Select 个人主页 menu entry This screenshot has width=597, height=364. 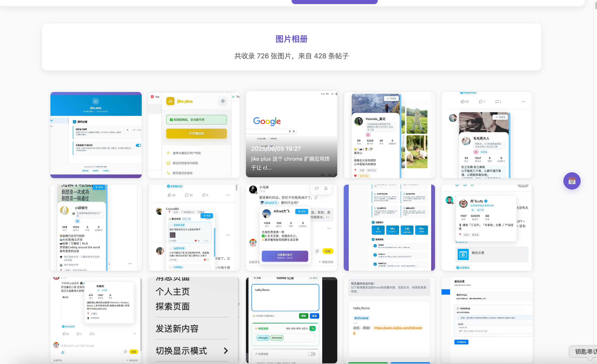click(173, 292)
